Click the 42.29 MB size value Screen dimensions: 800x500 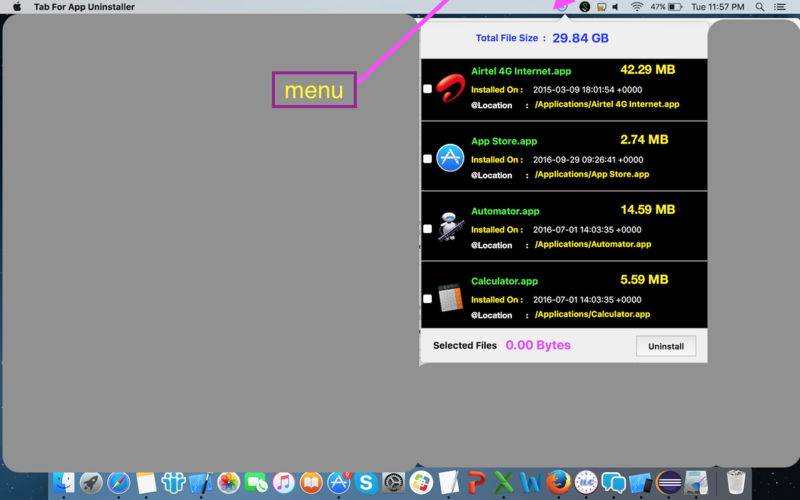point(647,69)
